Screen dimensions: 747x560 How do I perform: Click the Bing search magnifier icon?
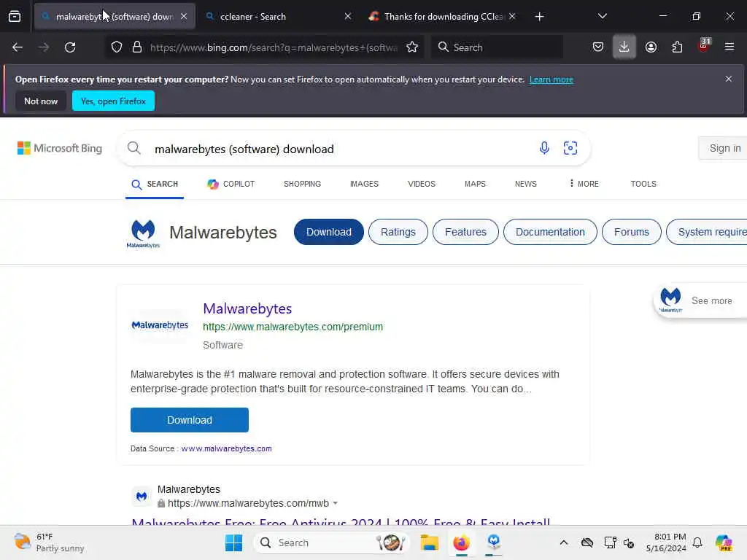[134, 148]
